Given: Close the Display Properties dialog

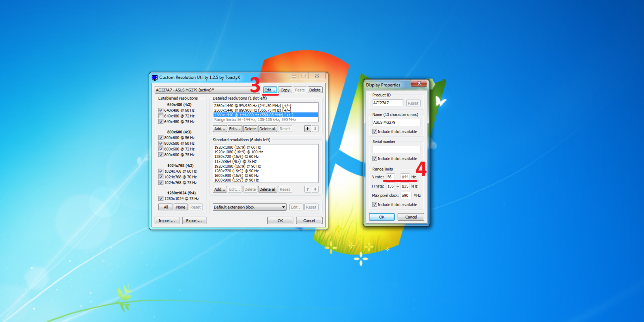Looking at the screenshot, I should [419, 84].
